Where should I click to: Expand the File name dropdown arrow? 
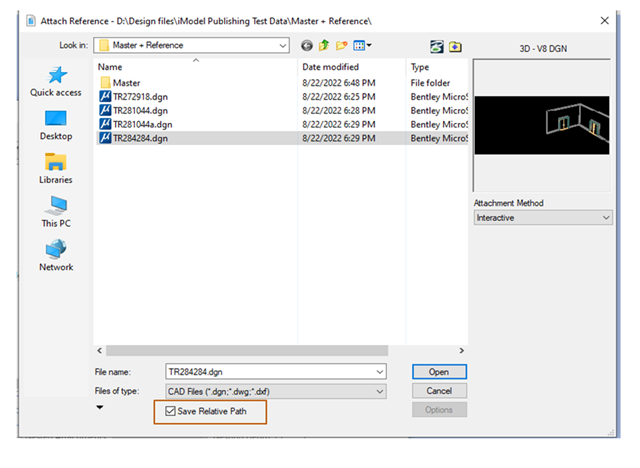(380, 372)
